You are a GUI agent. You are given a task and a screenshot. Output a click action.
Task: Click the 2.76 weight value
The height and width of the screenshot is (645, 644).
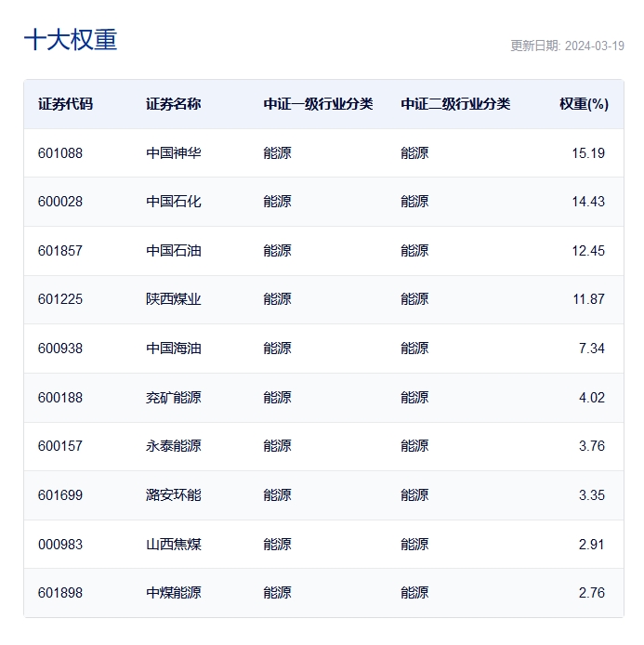(592, 593)
